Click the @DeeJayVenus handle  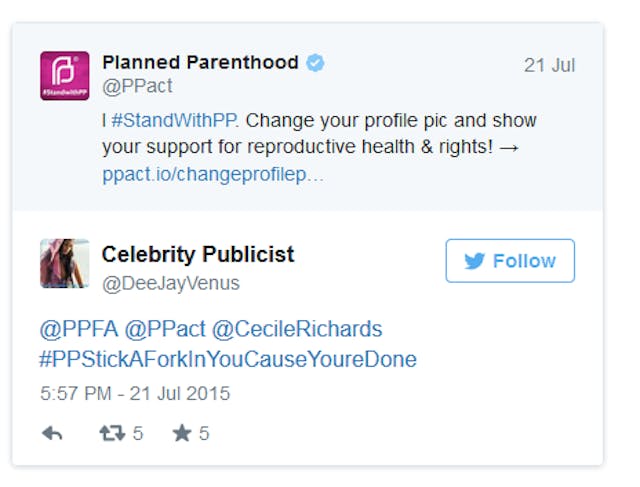click(x=171, y=283)
